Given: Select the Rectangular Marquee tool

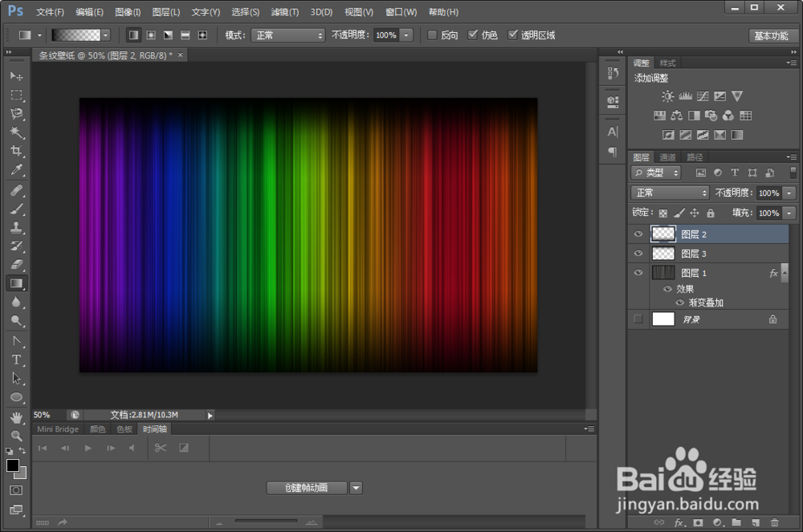Looking at the screenshot, I should click(16, 95).
